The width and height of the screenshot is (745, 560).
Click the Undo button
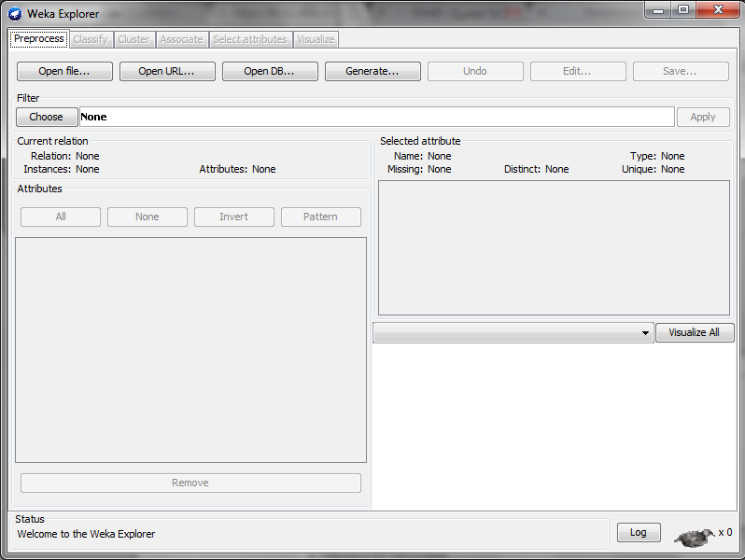(x=475, y=71)
